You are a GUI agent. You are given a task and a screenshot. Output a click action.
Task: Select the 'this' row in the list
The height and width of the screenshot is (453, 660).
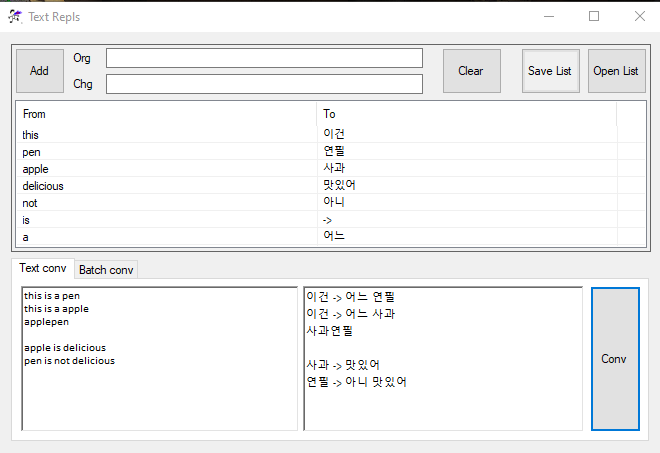coord(330,135)
